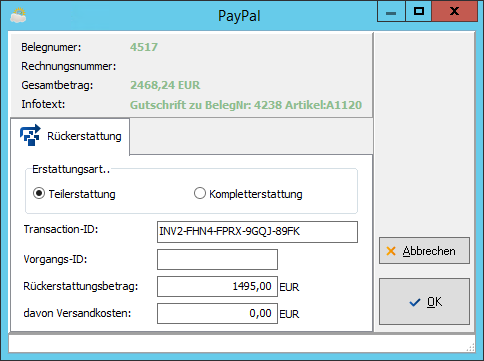Viewport: 484px width, 361px height.
Task: Open the Rückerstattung tab
Action: [x=70, y=136]
